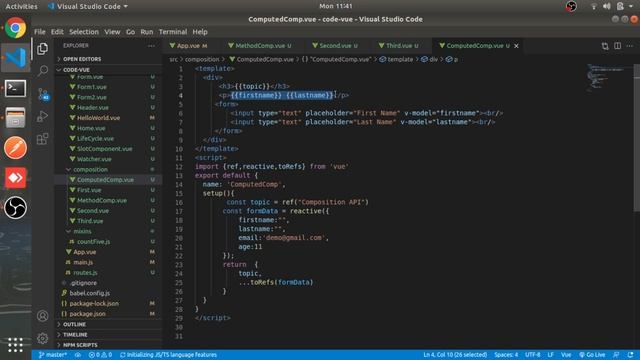This screenshot has width=640, height=360.
Task: Open the Selection menu
Action: (84, 32)
